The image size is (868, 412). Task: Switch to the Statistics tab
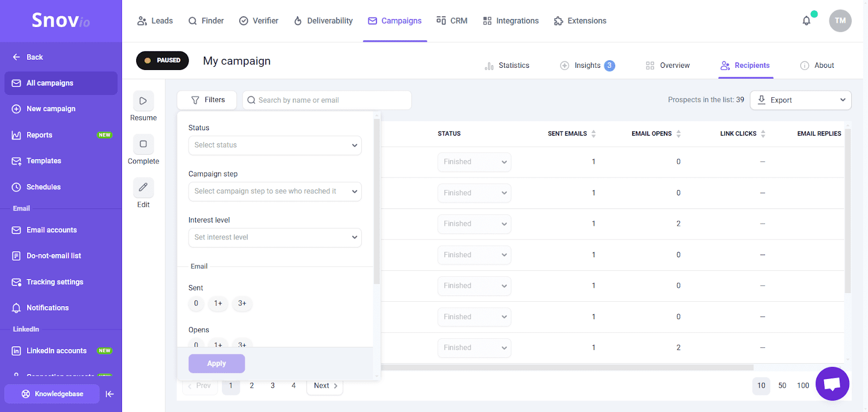coord(507,66)
